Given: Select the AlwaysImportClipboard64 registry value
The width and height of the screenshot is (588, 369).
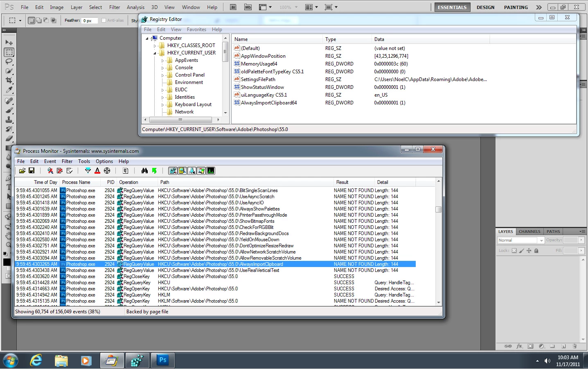Looking at the screenshot, I should point(268,103).
